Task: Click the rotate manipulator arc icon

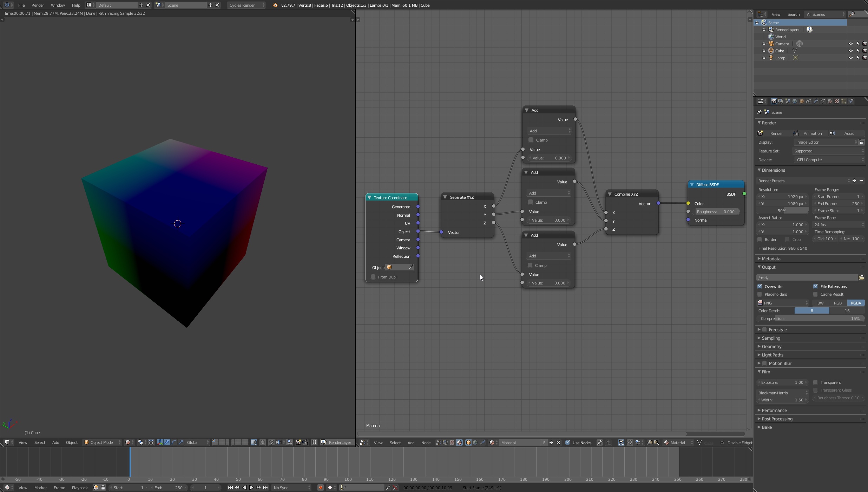Action: pyautogui.click(x=174, y=442)
